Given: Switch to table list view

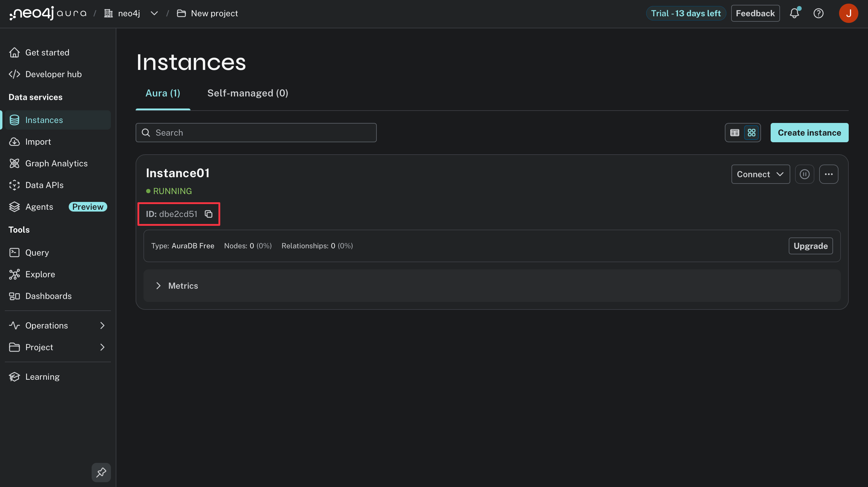Looking at the screenshot, I should 734,133.
